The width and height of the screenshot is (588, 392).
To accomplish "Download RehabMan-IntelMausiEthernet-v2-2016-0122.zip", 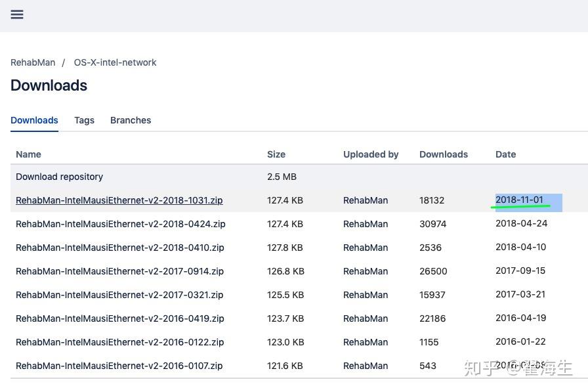I will point(119,342).
